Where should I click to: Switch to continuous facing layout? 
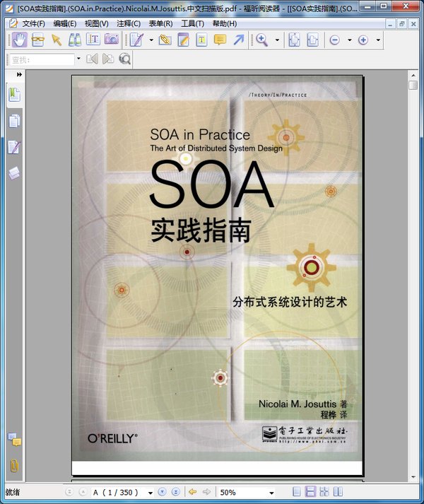(x=324, y=492)
